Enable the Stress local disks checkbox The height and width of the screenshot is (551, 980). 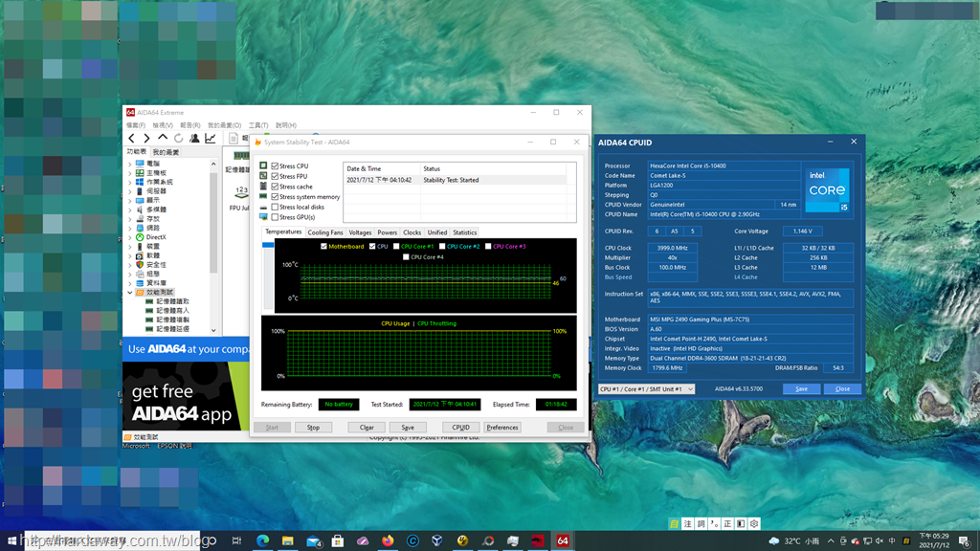[x=275, y=207]
